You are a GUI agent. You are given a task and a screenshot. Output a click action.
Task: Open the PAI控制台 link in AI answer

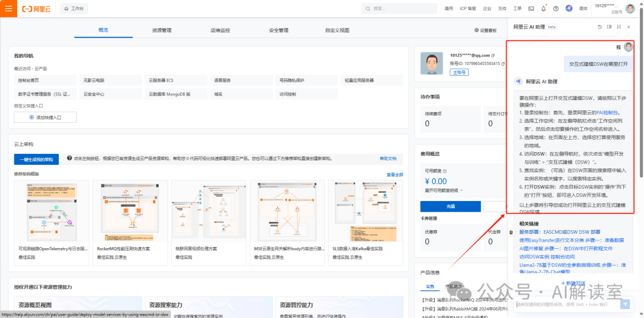(x=608, y=112)
